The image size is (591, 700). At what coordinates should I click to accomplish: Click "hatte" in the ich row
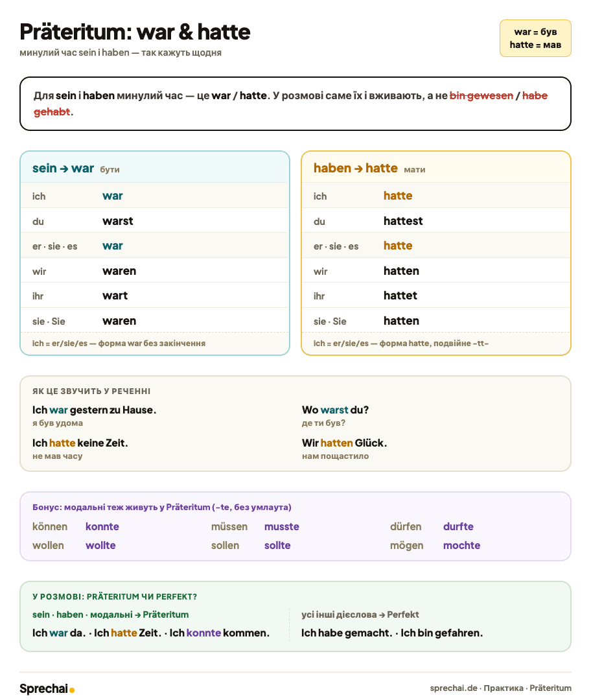click(x=398, y=196)
